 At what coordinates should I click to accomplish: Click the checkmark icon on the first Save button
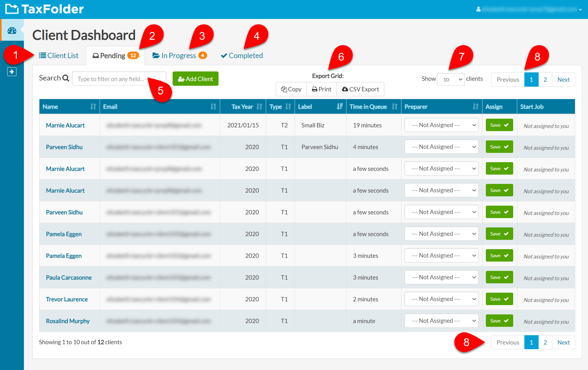505,125
